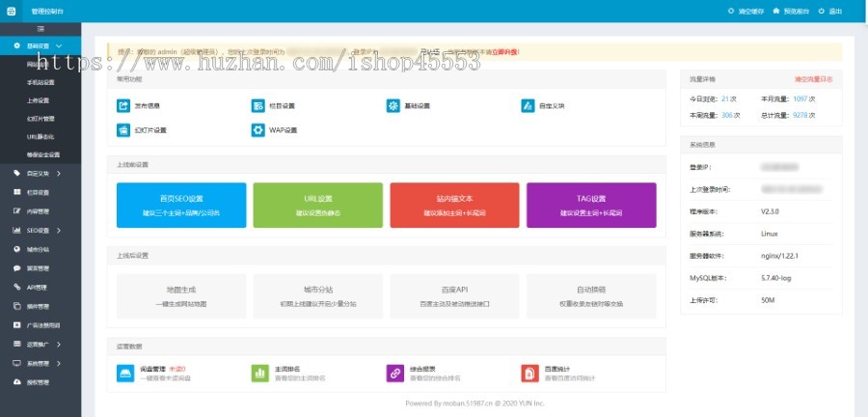Image resolution: width=868 pixels, height=417 pixels.
Task: Click the blue 首页SEO设置 card
Action: click(x=181, y=205)
